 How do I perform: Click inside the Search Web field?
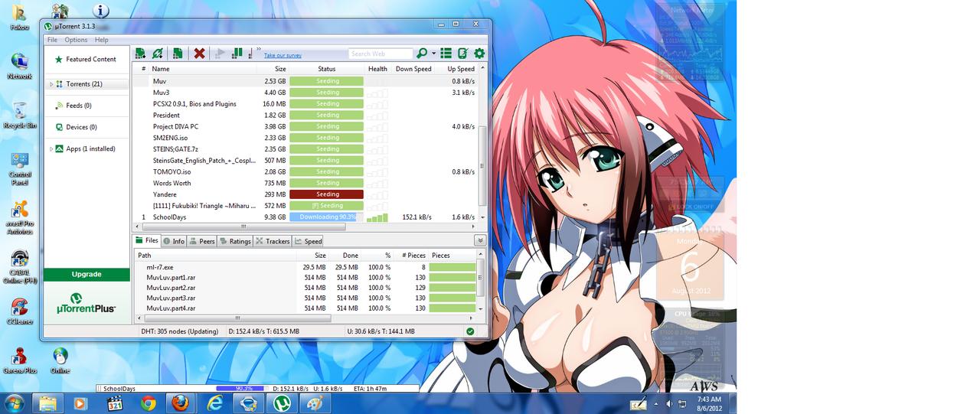pos(379,54)
